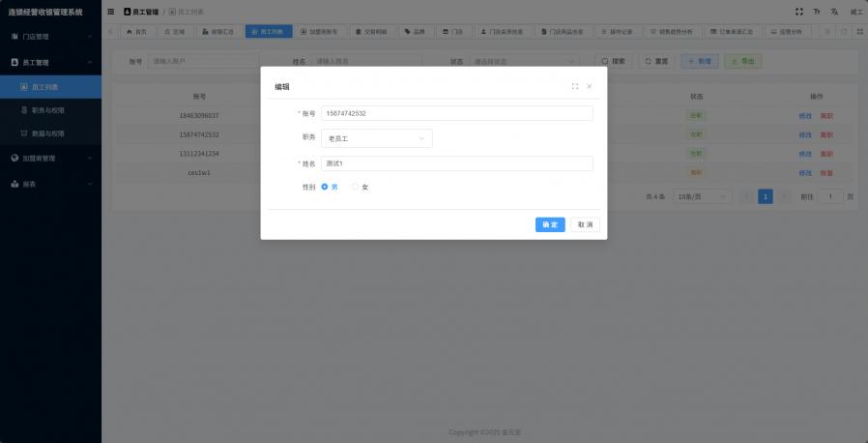Click the language translate icon in the header
The image size is (868, 443).
pos(834,12)
